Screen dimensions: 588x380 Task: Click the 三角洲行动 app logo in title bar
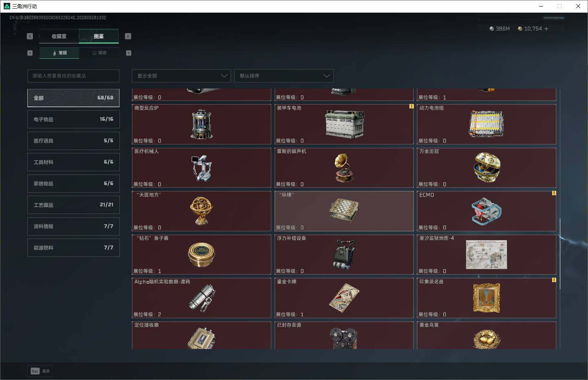[x=7, y=6]
